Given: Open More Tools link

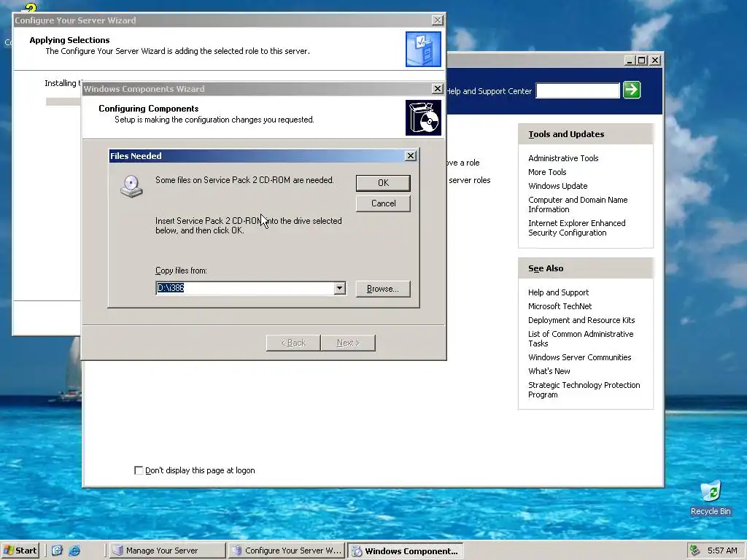Looking at the screenshot, I should click(547, 172).
